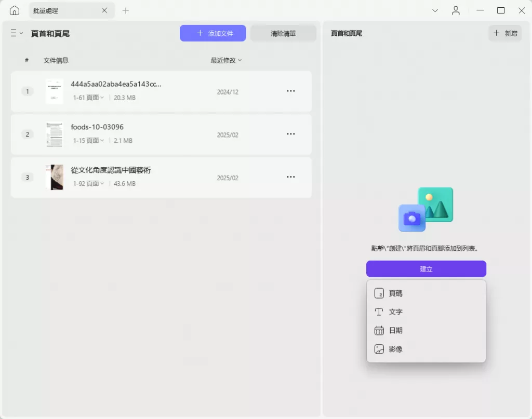Open thumbnail of 從文化角度認識中國藝術 file
The height and width of the screenshot is (419, 532).
click(54, 177)
